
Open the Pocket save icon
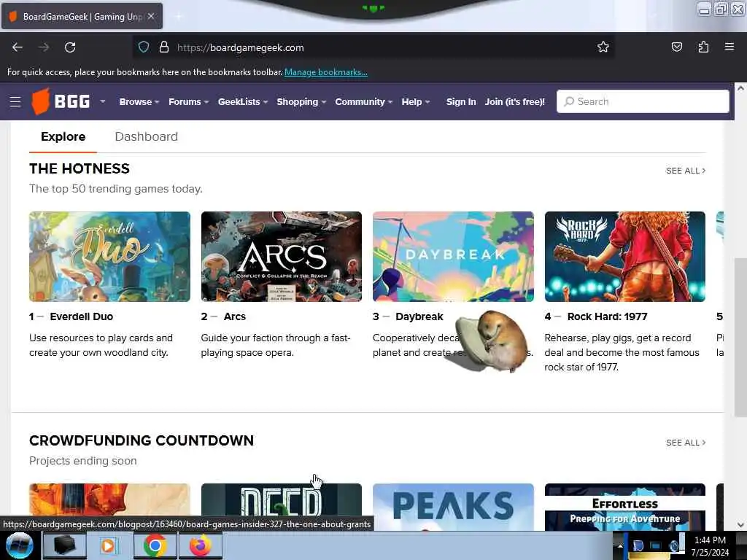click(x=676, y=47)
